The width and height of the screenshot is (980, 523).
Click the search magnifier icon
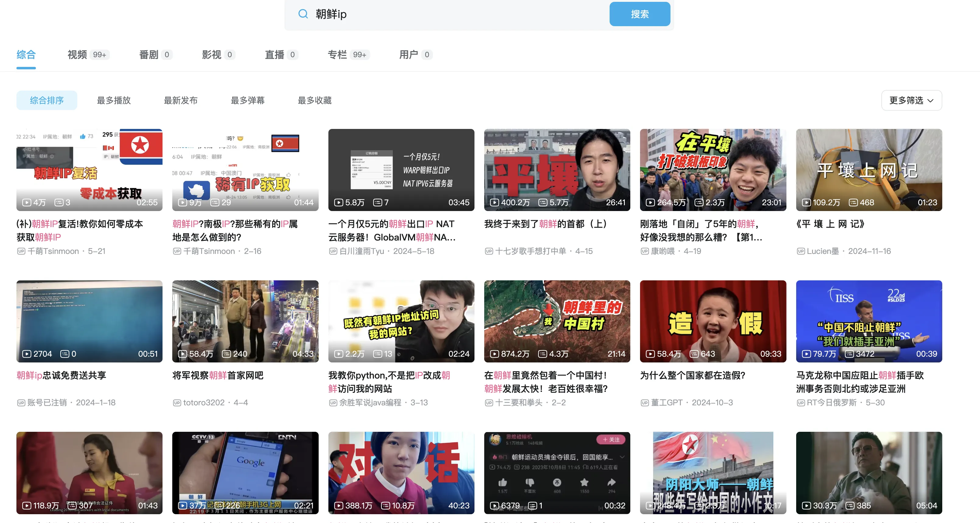(303, 14)
